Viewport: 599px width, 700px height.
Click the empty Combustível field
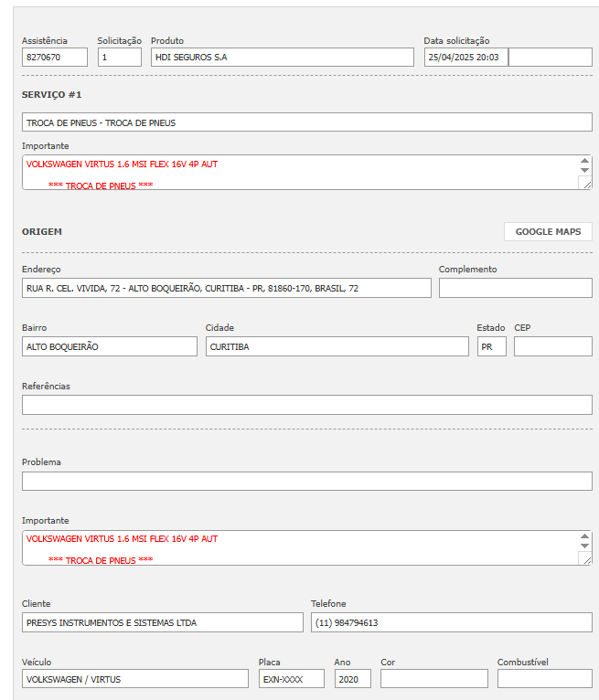pyautogui.click(x=544, y=679)
